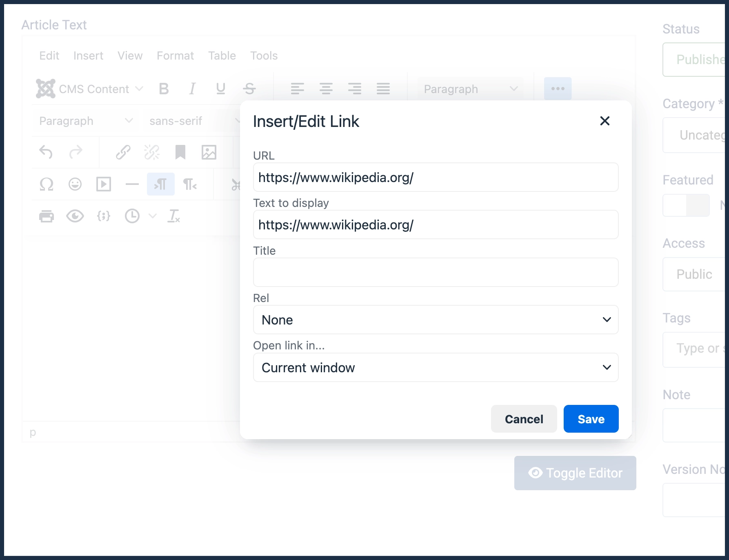Center align the text

pyautogui.click(x=326, y=89)
